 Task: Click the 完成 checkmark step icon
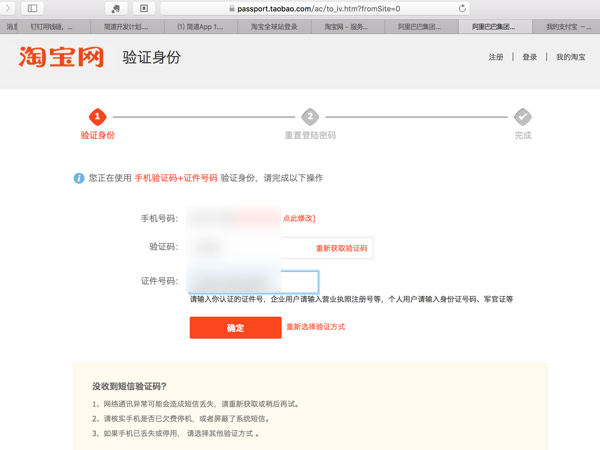[x=523, y=117]
